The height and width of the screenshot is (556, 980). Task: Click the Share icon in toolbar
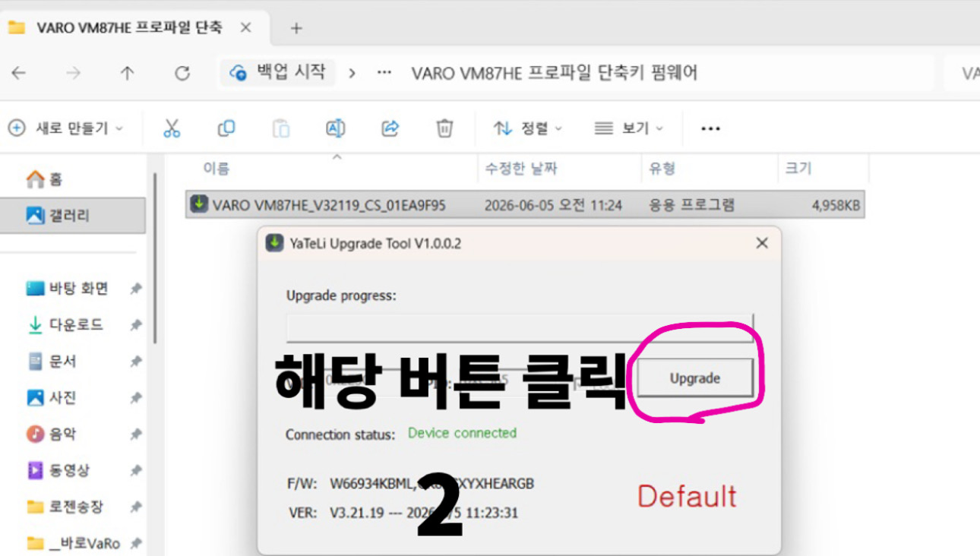tap(390, 128)
